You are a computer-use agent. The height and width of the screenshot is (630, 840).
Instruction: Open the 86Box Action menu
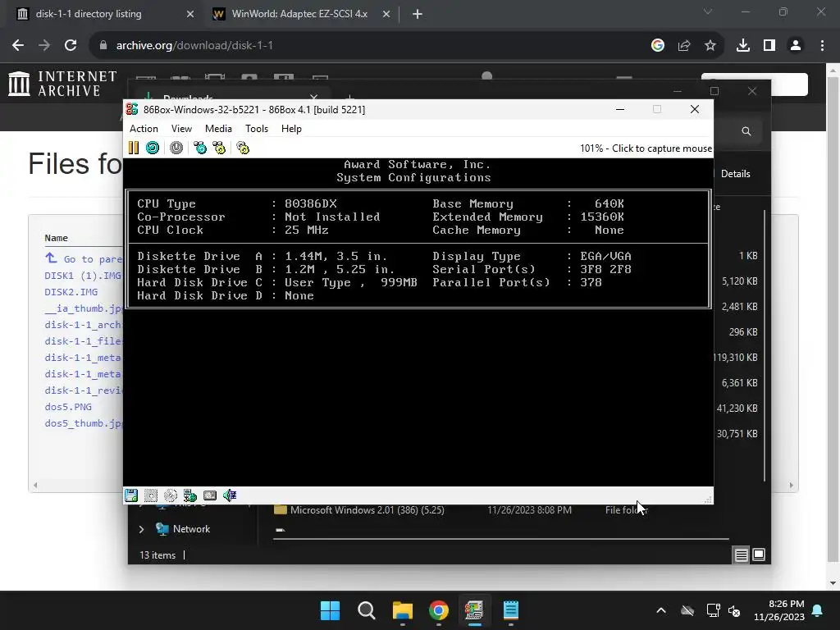point(144,129)
